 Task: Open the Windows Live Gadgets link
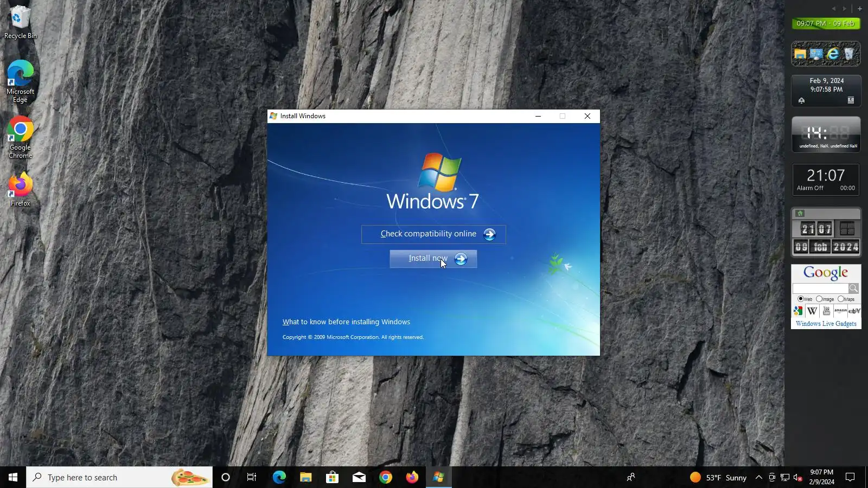point(826,324)
